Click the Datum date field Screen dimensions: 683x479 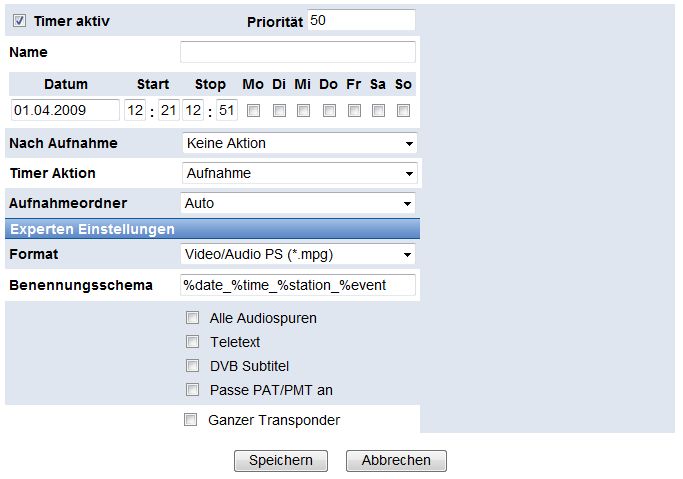tap(65, 110)
